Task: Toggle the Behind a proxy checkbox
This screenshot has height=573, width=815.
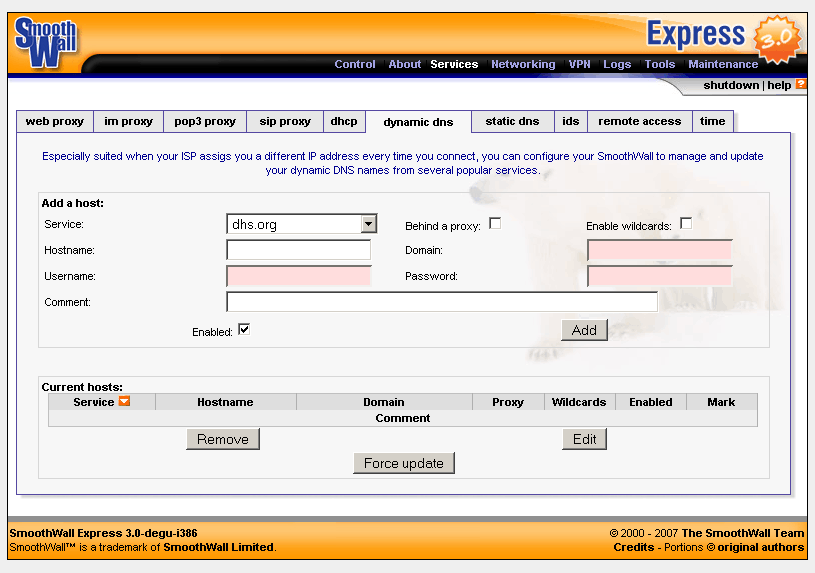Action: pos(495,224)
